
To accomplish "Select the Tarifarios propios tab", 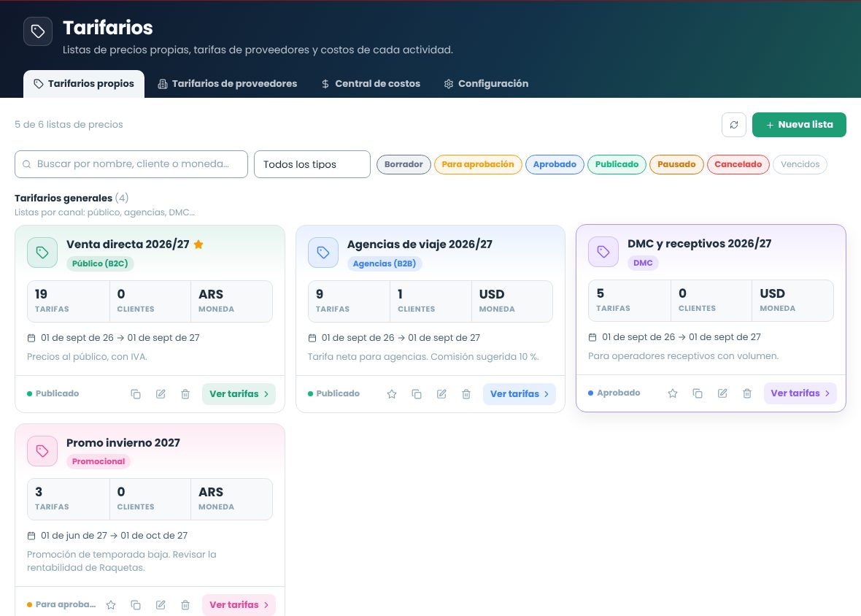I will point(84,83).
